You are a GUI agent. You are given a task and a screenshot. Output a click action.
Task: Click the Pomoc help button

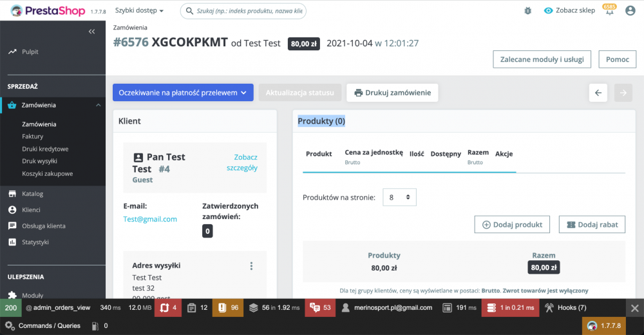point(618,59)
